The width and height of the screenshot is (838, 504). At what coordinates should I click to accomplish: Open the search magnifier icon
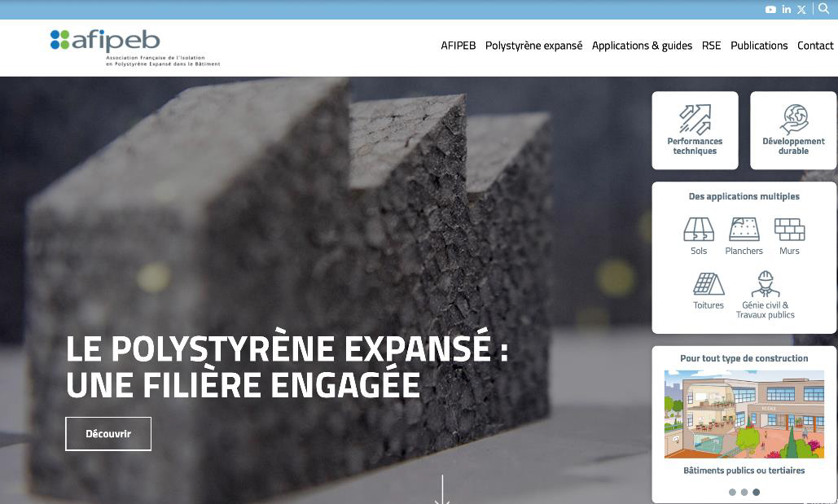[823, 9]
